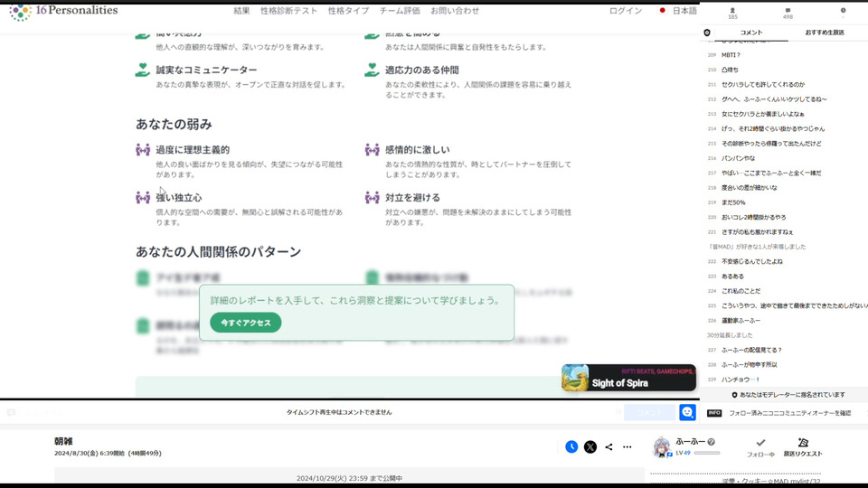The width and height of the screenshot is (868, 488).
Task: Click the verified badge next to ふーふー
Action: coord(712,442)
